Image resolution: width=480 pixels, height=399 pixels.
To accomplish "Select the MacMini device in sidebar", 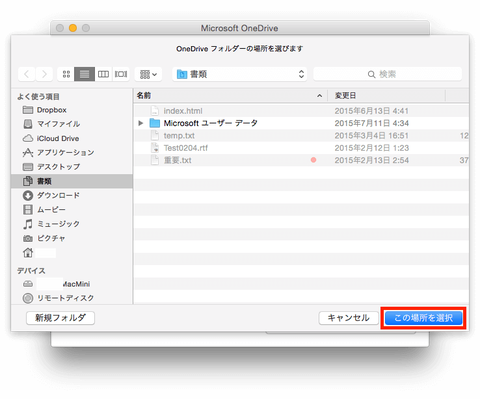I will pyautogui.click(x=72, y=284).
